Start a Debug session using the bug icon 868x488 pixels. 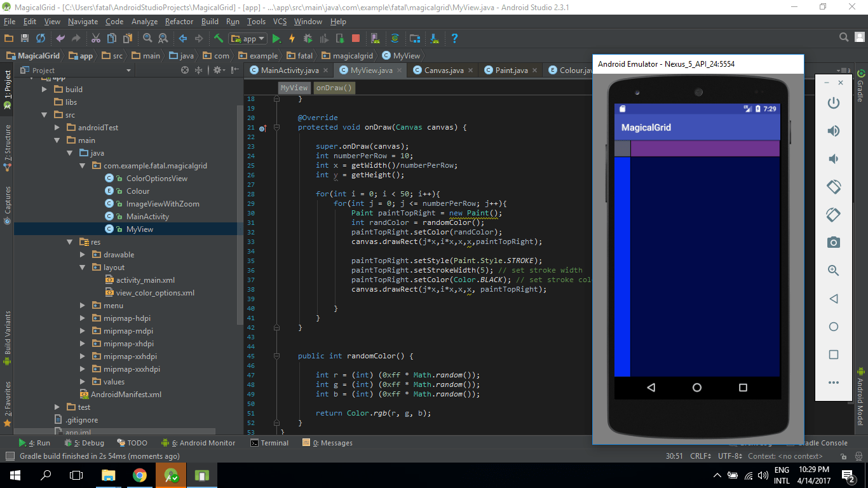click(x=308, y=38)
